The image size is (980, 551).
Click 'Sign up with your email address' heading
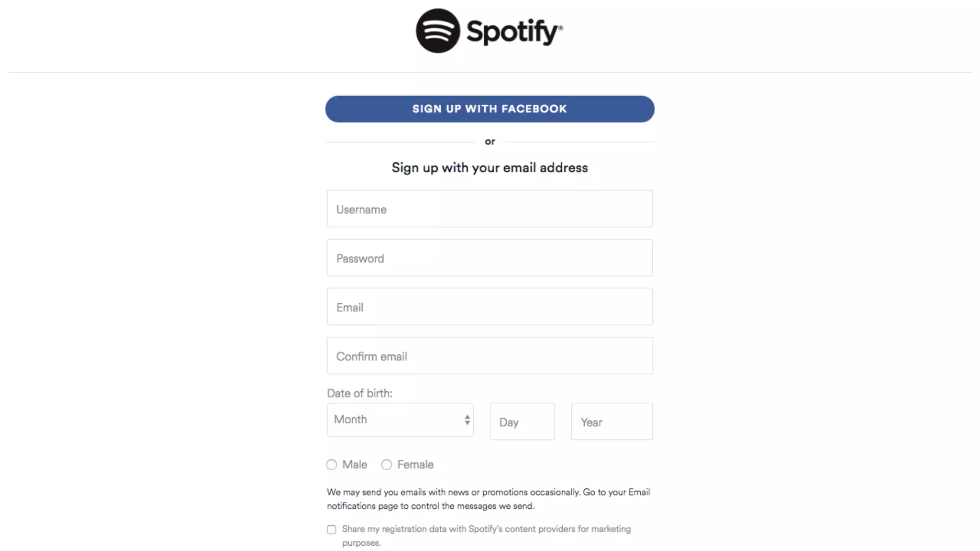point(490,168)
